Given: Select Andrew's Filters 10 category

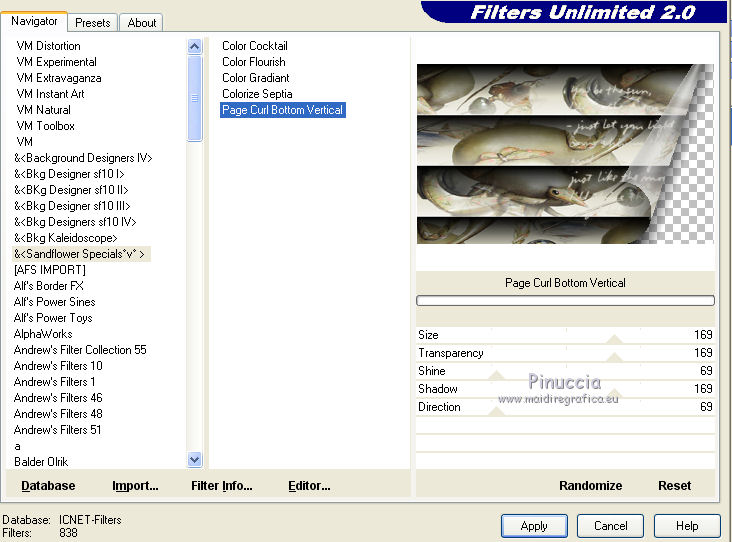Looking at the screenshot, I should tap(58, 366).
